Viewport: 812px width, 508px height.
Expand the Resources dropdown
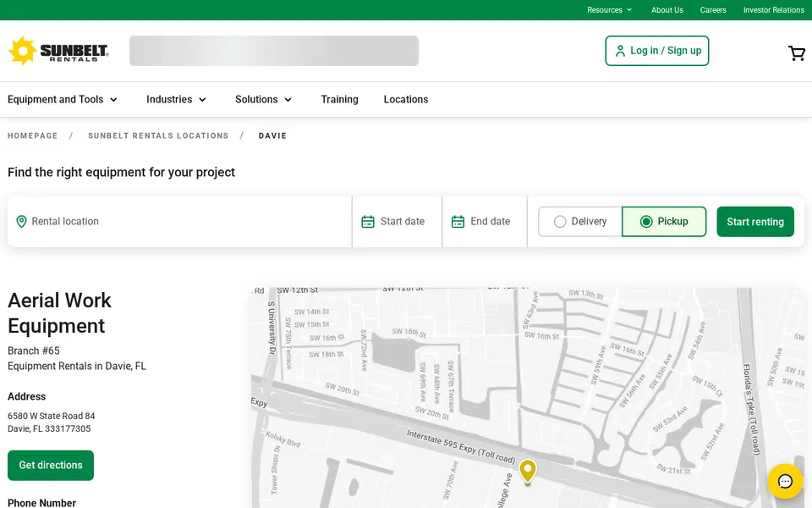click(610, 10)
